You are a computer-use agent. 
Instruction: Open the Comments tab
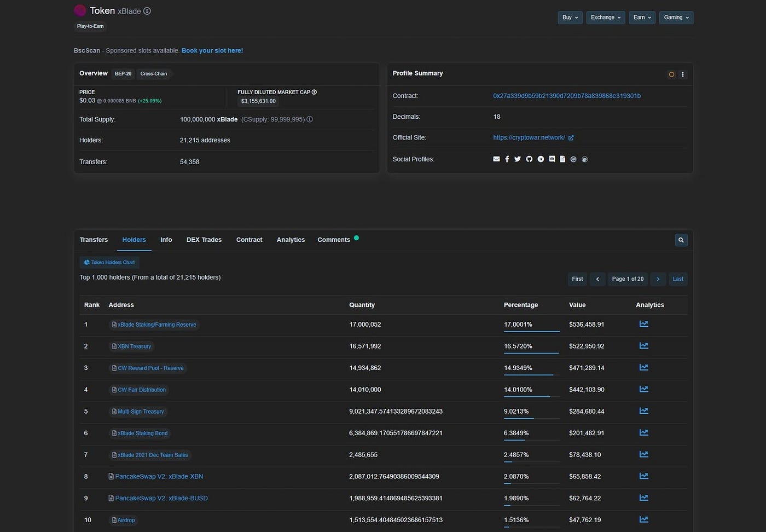(334, 240)
